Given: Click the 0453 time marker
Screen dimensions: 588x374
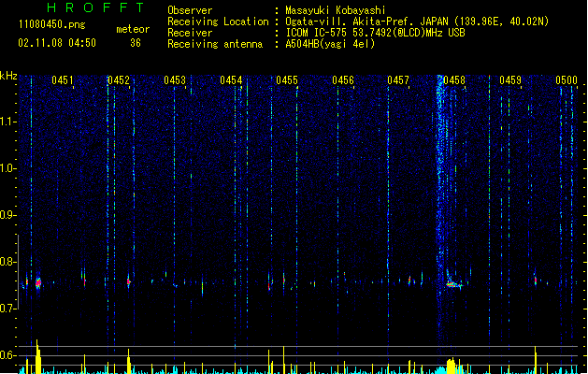Looking at the screenshot, I should tap(175, 80).
